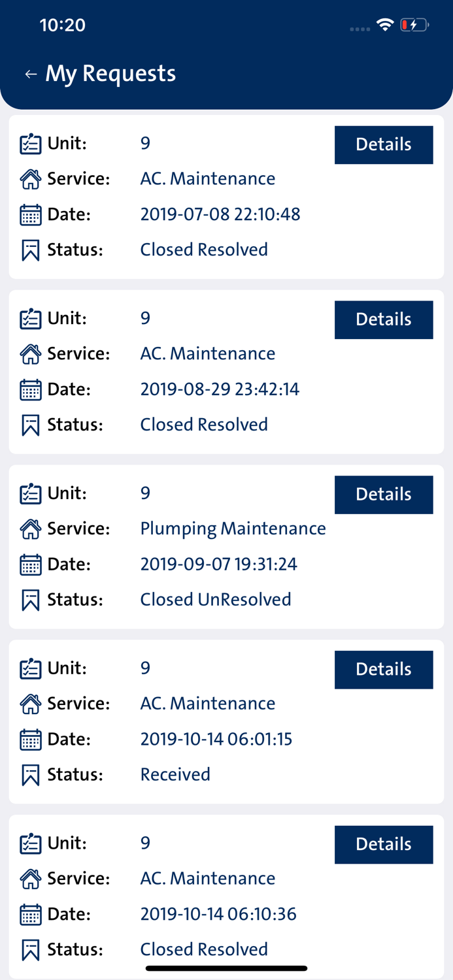Click the Status flag icon on the Received request
This screenshot has width=453, height=980.
31,774
